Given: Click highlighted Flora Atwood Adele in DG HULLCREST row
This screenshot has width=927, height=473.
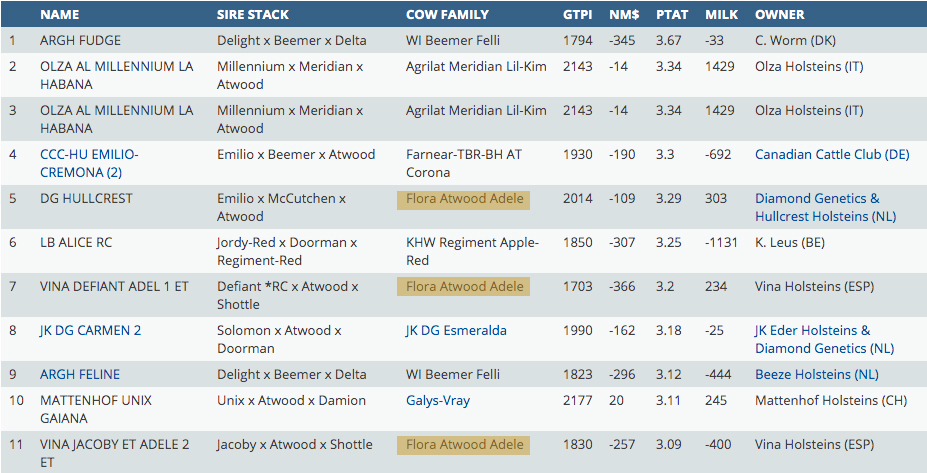Looking at the screenshot, I should tap(464, 199).
